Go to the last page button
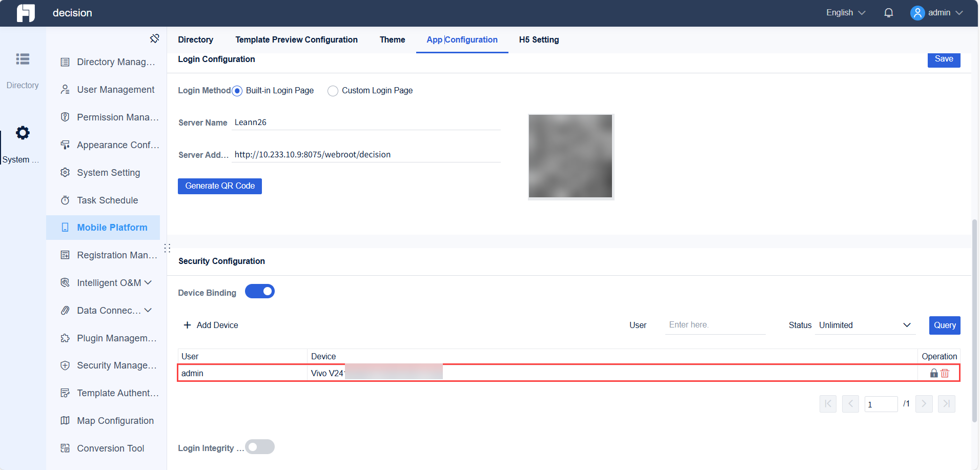 947,404
